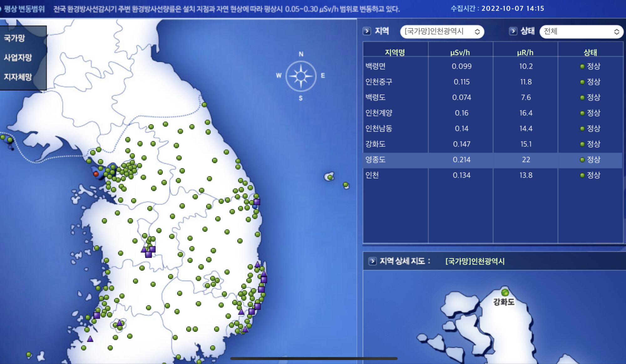Click the arrow icon beside 지역 label
626x364 pixels.
click(367, 31)
